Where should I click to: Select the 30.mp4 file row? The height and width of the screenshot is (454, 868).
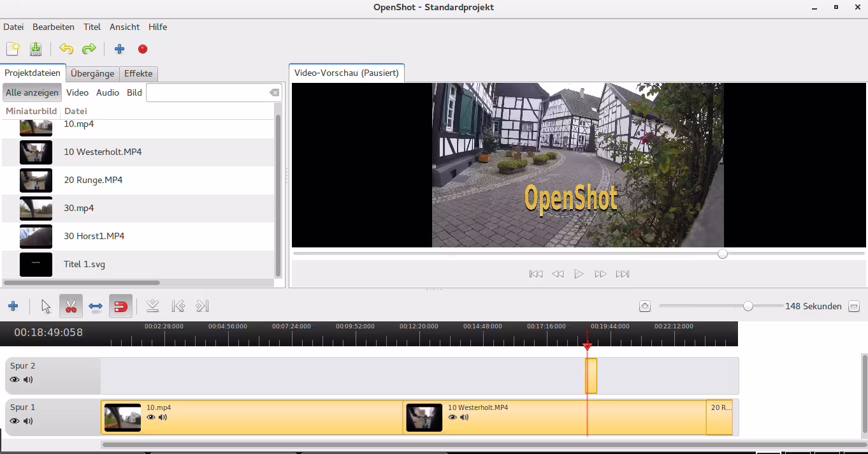[138, 209]
